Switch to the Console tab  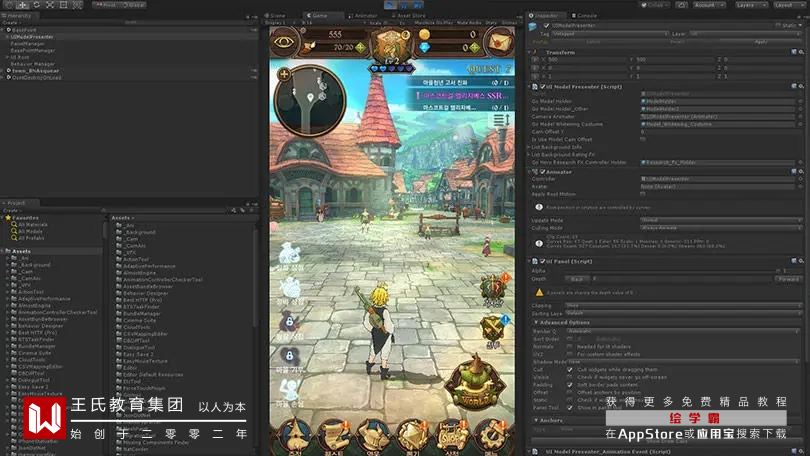click(585, 15)
